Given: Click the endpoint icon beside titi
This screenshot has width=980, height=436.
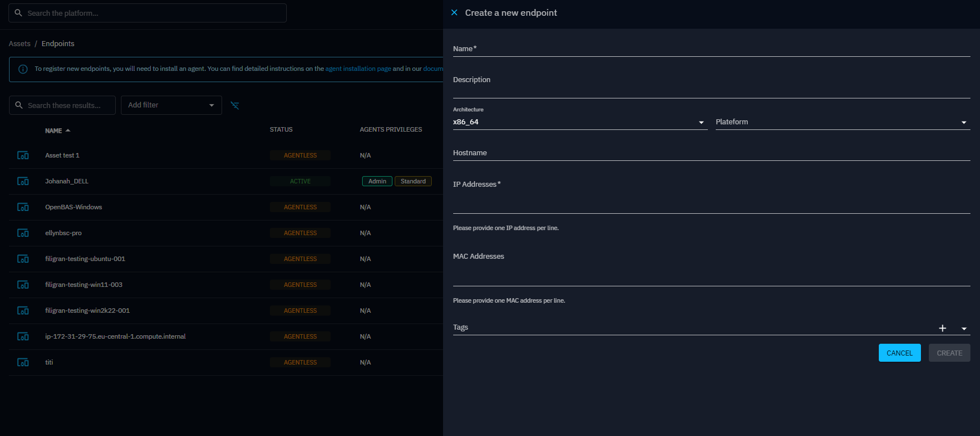Looking at the screenshot, I should 23,362.
